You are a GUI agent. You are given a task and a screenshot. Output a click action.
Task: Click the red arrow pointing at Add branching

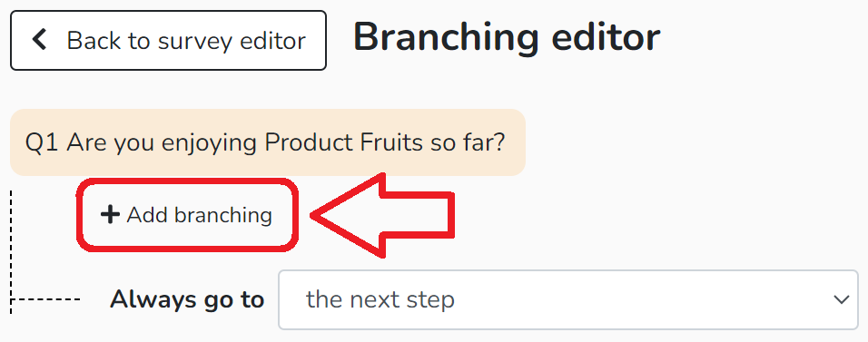[383, 215]
